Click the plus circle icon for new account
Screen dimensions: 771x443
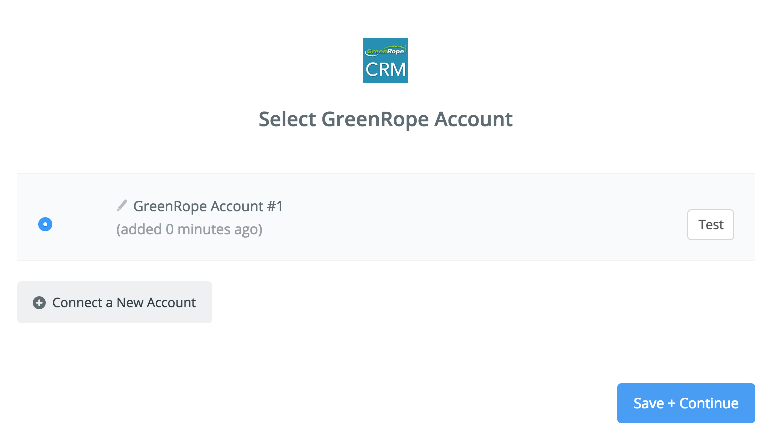(x=39, y=302)
